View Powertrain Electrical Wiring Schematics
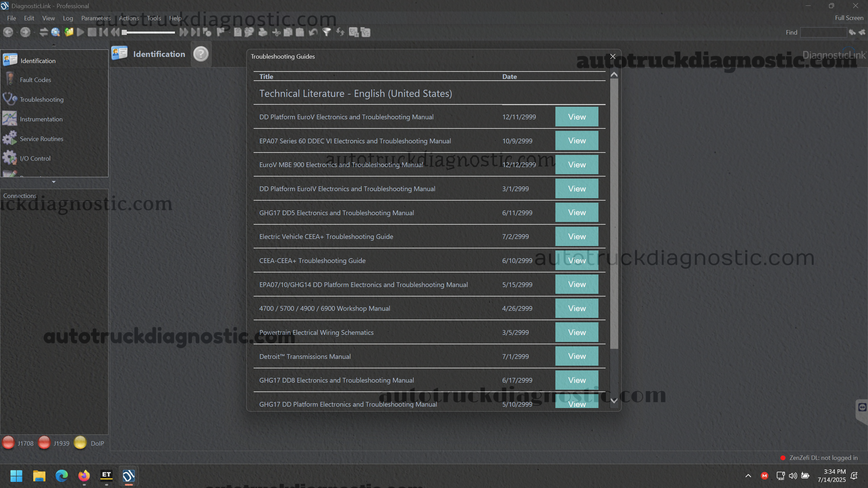The height and width of the screenshot is (488, 868). click(576, 332)
